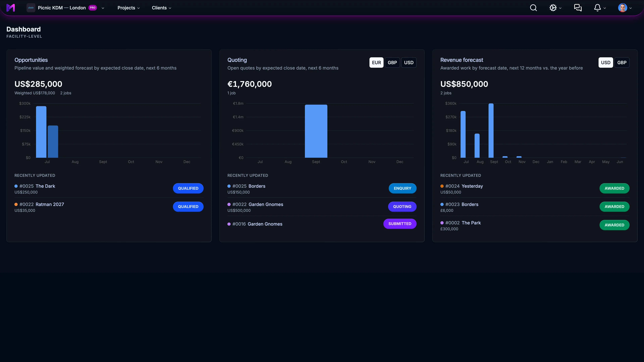
Task: Open quote #0022 Garden Gnomes
Action: point(258,204)
